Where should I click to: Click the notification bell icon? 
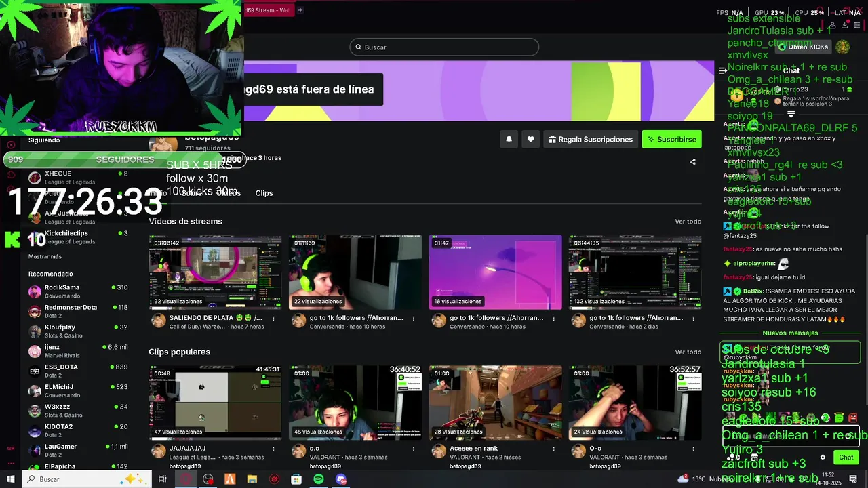click(509, 139)
